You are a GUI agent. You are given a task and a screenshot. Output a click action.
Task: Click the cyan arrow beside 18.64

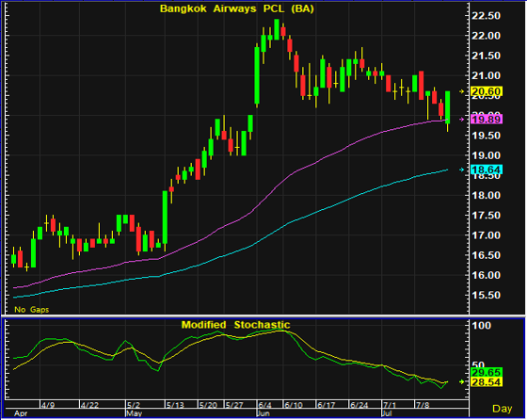pos(462,170)
